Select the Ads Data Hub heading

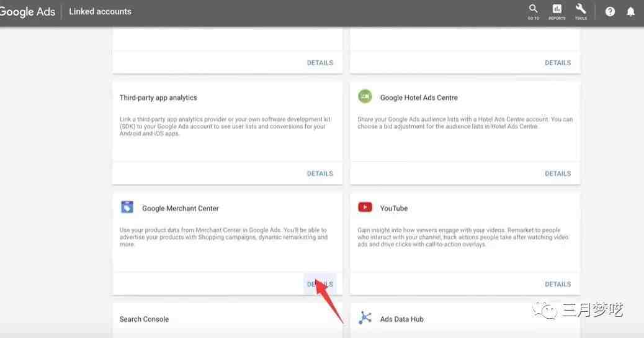401,319
